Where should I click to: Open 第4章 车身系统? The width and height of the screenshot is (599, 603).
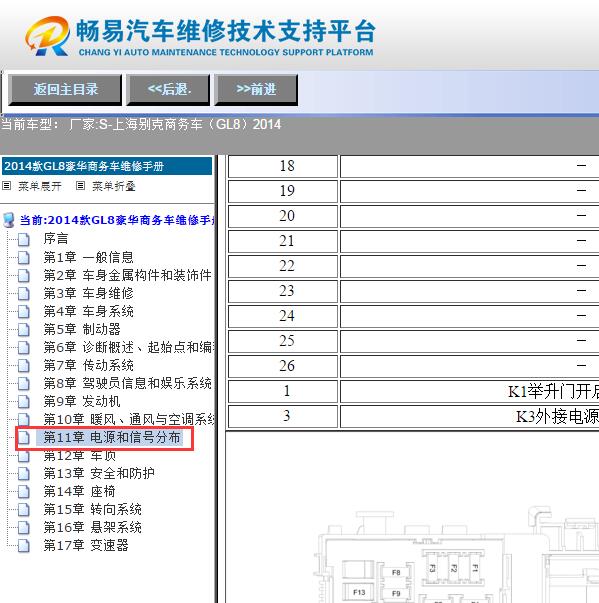tap(88, 311)
